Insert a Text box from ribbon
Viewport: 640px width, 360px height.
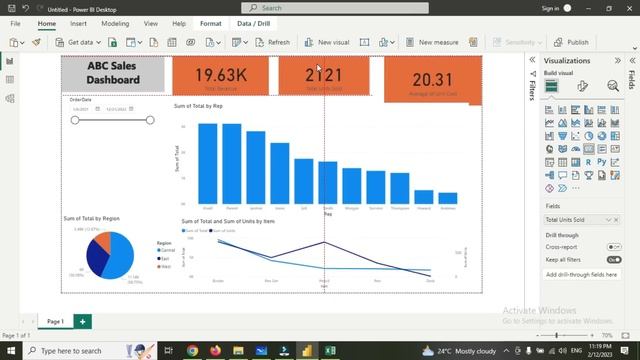click(364, 42)
